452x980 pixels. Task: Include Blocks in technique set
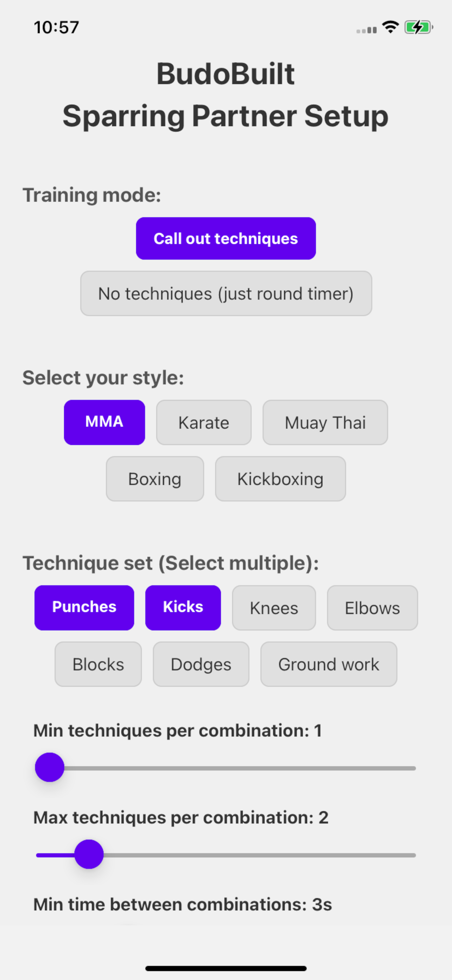[98, 664]
